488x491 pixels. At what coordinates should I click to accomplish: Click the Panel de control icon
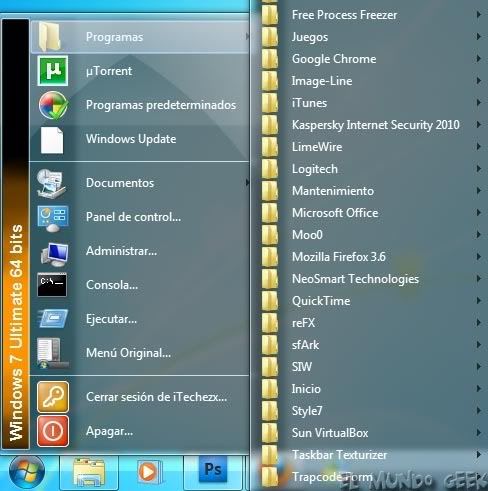pos(53,218)
